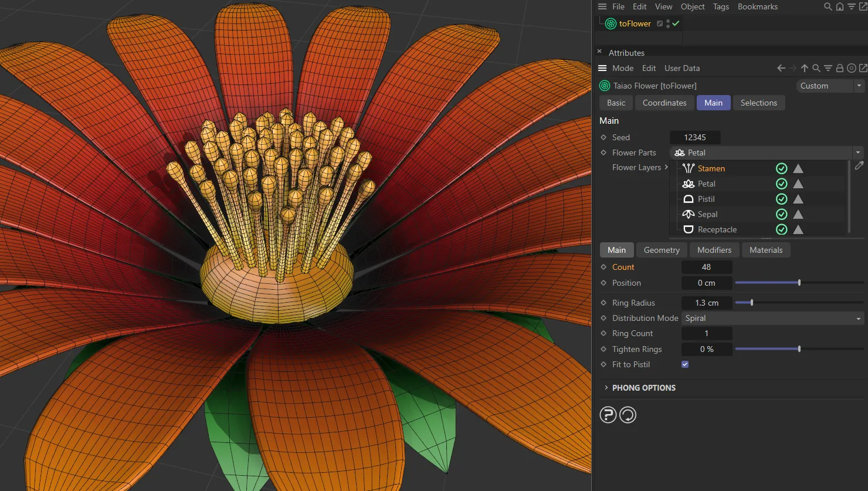Image resolution: width=868 pixels, height=491 pixels.
Task: Switch to the Coordinates tab
Action: point(664,103)
